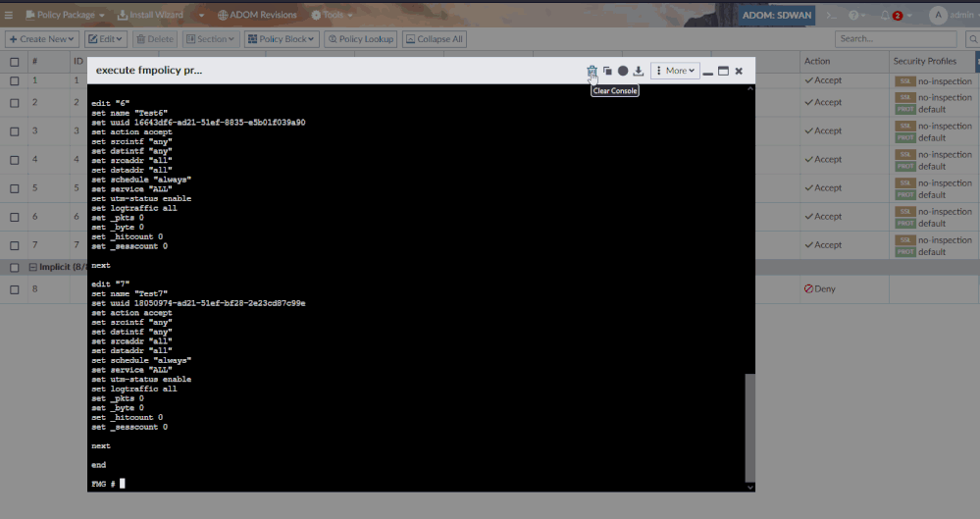Screen dimensions: 980x519
Task: Select checkbox for policy row 3
Action: [15, 131]
